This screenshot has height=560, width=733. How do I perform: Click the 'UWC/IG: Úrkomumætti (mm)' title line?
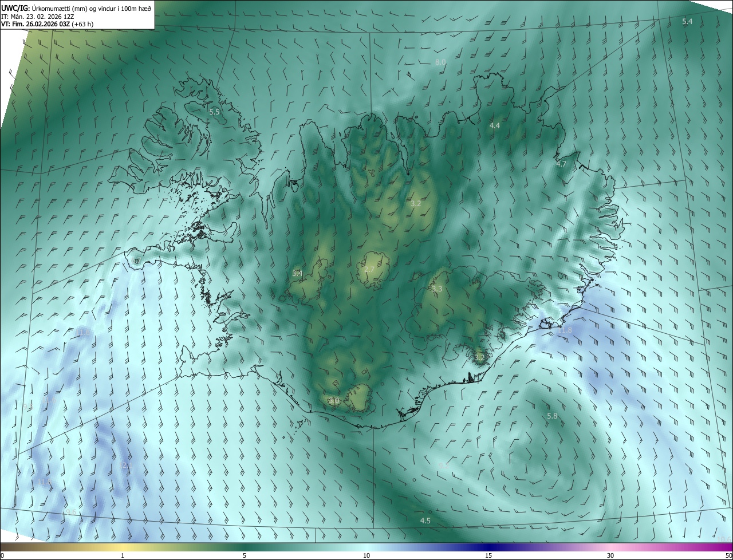[76, 8]
